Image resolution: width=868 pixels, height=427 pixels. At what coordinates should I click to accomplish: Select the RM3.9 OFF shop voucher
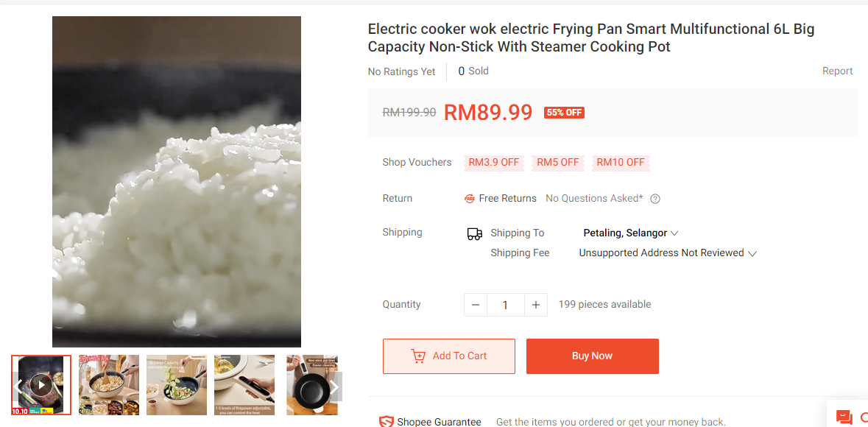494,163
